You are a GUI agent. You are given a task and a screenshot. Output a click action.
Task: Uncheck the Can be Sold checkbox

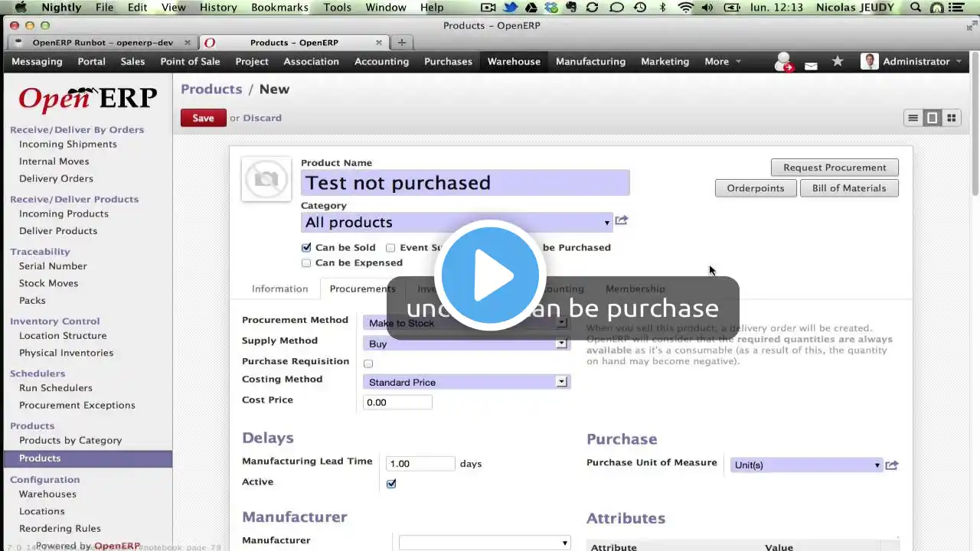[x=306, y=247]
